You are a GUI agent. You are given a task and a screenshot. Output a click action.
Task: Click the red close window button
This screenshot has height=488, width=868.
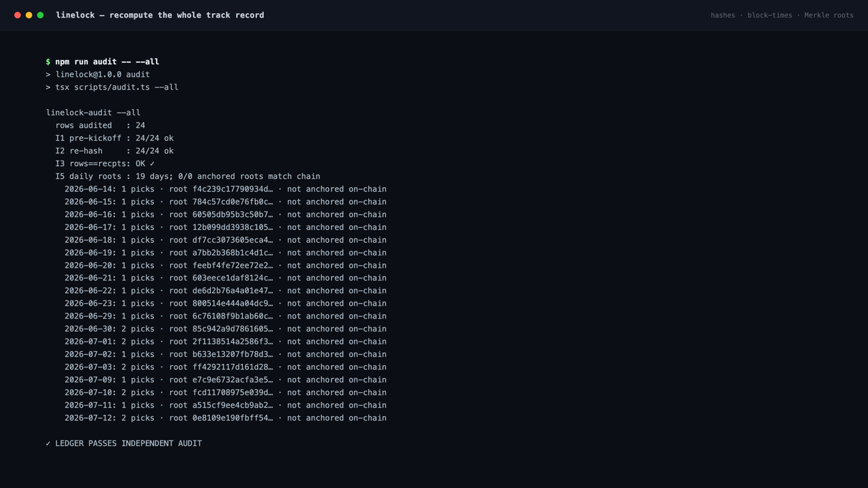18,15
